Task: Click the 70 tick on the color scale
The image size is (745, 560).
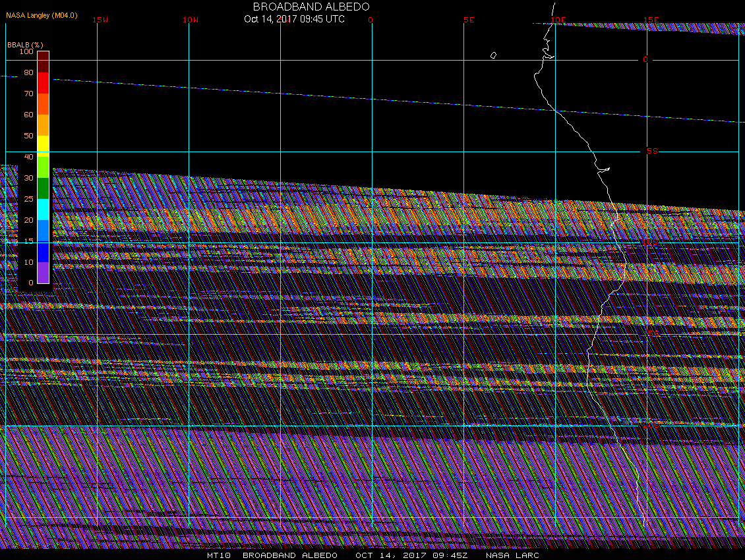Action: (28, 94)
